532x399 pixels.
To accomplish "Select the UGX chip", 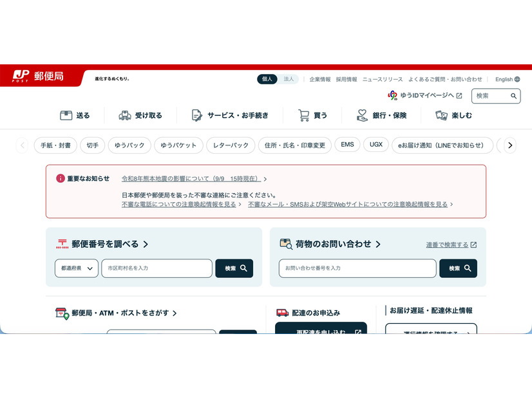I will click(376, 144).
